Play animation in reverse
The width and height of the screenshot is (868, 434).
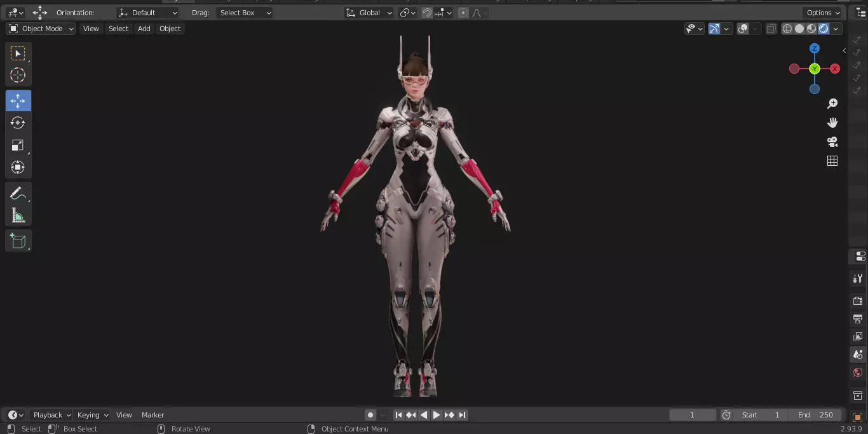click(x=424, y=415)
